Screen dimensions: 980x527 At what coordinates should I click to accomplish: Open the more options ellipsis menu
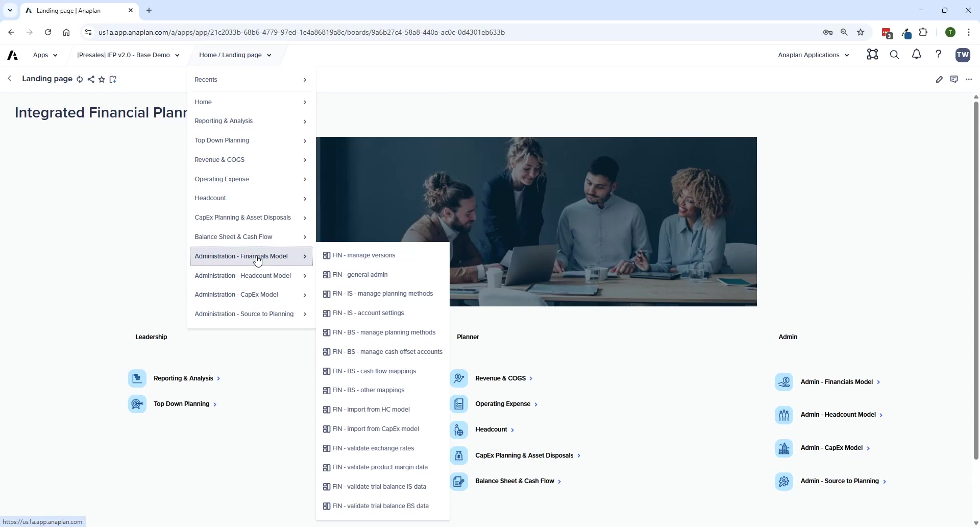pyautogui.click(x=969, y=79)
